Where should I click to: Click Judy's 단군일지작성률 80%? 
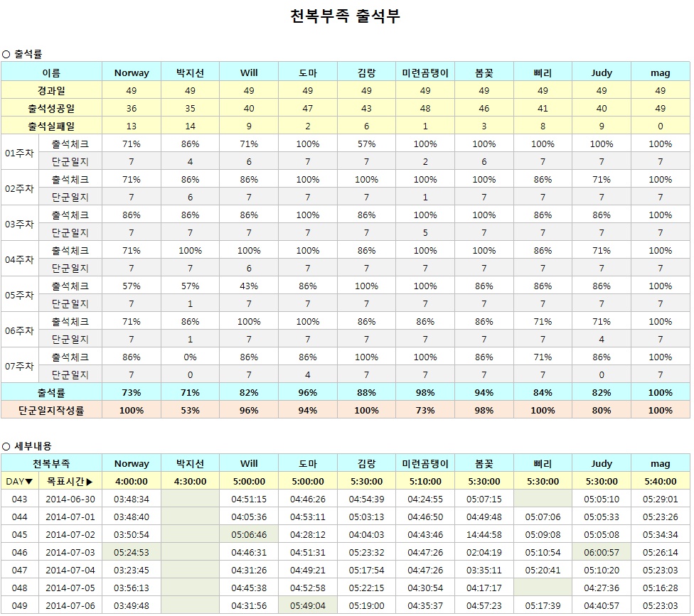coord(602,410)
